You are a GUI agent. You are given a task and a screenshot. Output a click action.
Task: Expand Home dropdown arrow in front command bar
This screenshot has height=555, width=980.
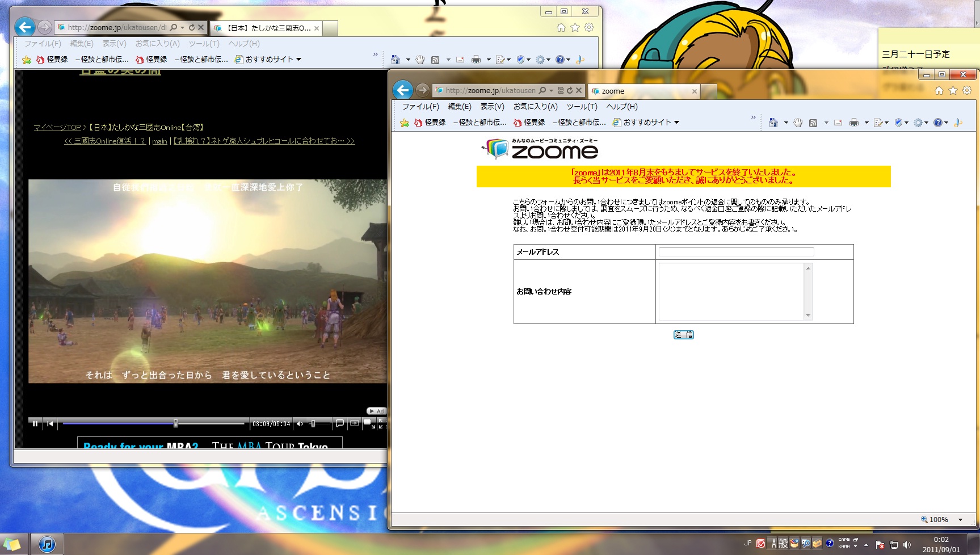pyautogui.click(x=786, y=123)
